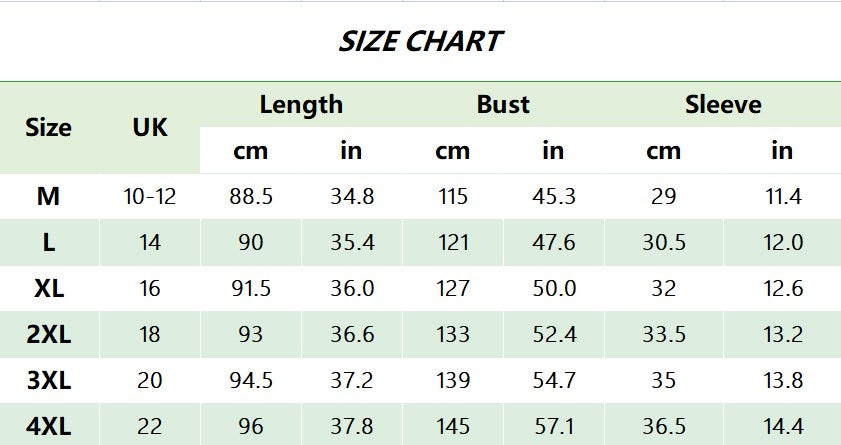Screen dimensions: 841x445
Task: Click the SIZE CHART title
Action: point(420,42)
